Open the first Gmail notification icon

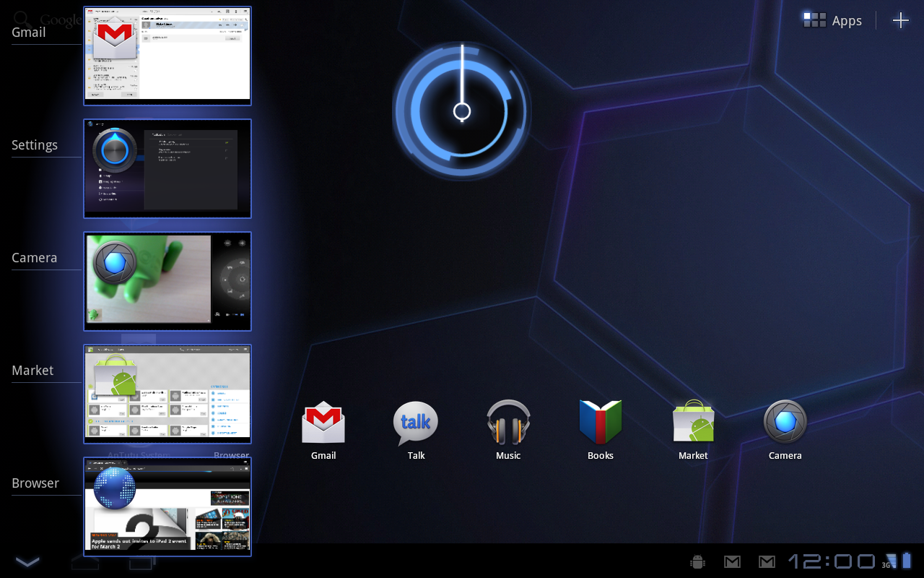click(x=732, y=561)
